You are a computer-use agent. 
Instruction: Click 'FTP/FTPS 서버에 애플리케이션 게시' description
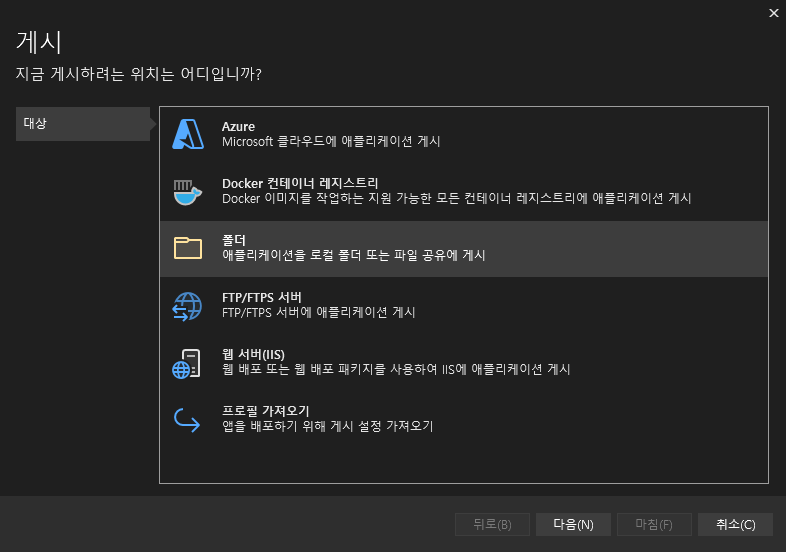[318, 312]
